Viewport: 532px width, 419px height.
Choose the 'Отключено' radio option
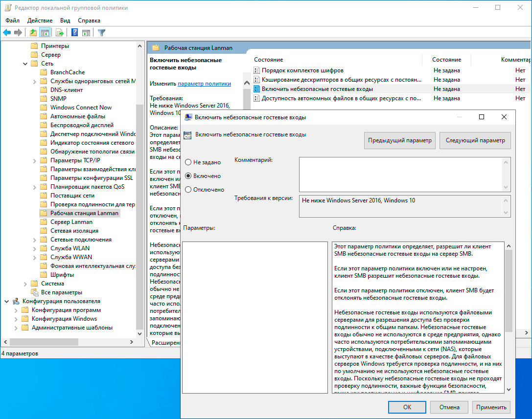188,190
